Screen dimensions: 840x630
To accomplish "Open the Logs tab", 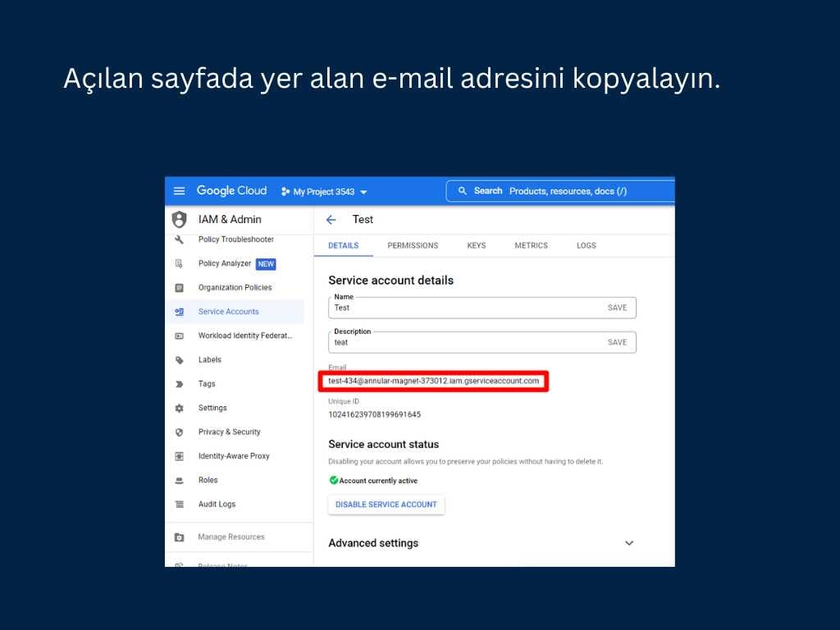I will [586, 245].
